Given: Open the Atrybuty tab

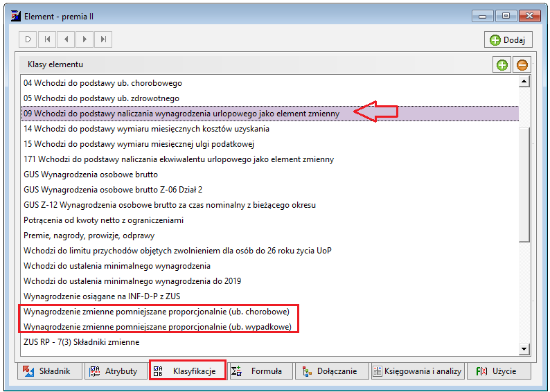Looking at the screenshot, I should pyautogui.click(x=116, y=371).
